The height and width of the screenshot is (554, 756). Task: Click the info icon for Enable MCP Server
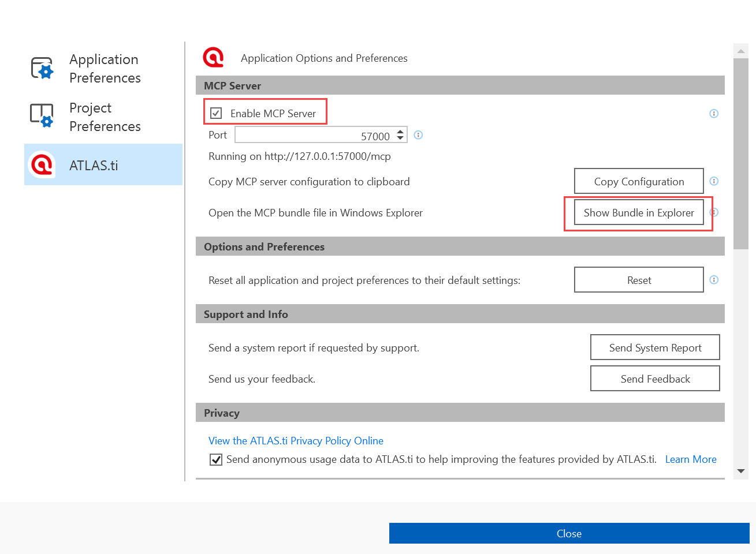(714, 114)
